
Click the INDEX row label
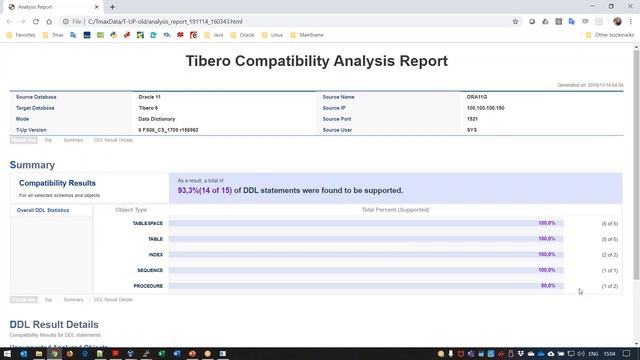pyautogui.click(x=156, y=255)
